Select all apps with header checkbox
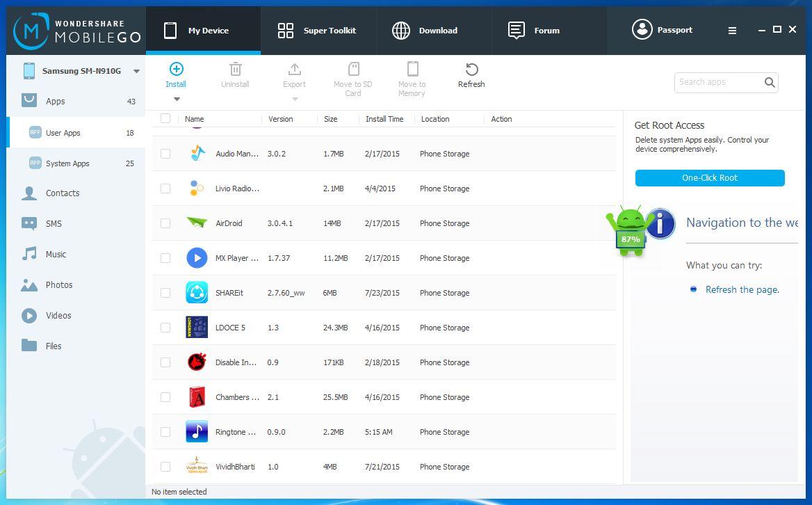This screenshot has height=505, width=812. 165,119
